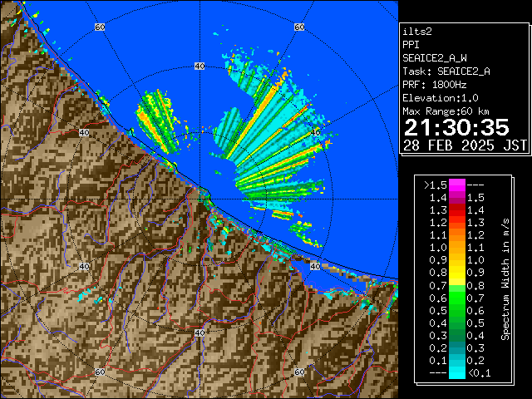Select the 'Task: SEAICE2_A' line
This screenshot has width=532, height=399.
[x=446, y=71]
